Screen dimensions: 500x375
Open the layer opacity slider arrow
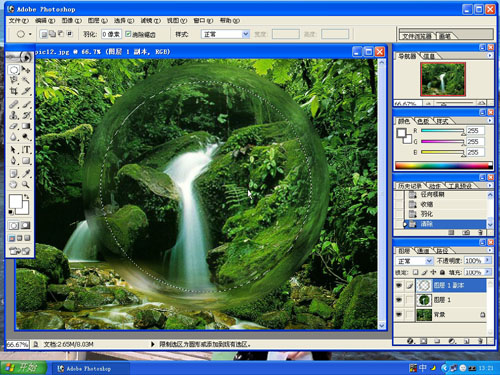[488, 260]
